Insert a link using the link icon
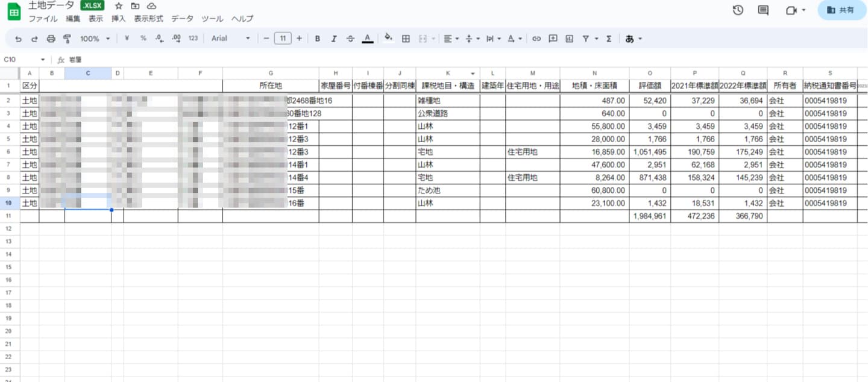This screenshot has height=382, width=868. click(x=536, y=39)
